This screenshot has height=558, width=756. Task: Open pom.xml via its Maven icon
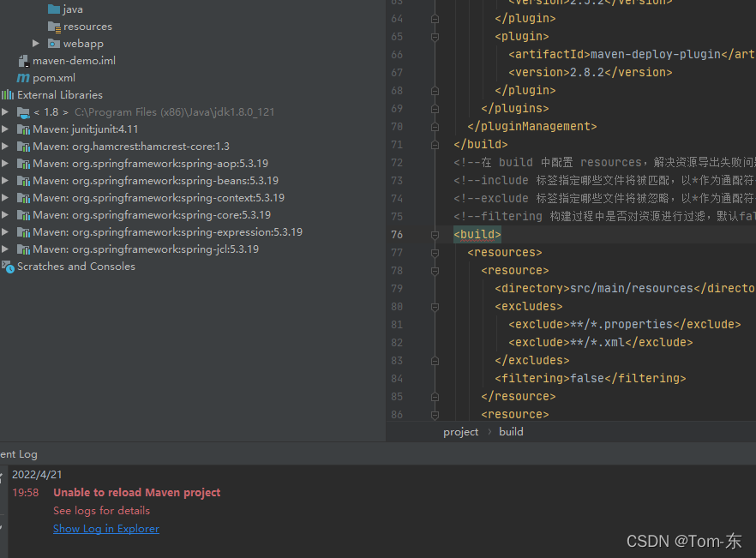point(23,77)
